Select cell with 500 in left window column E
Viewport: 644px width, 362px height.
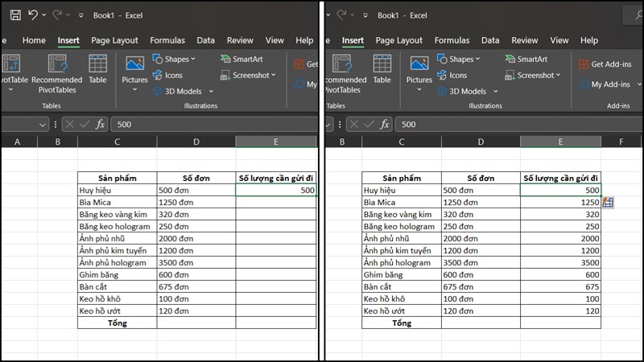[x=275, y=190]
